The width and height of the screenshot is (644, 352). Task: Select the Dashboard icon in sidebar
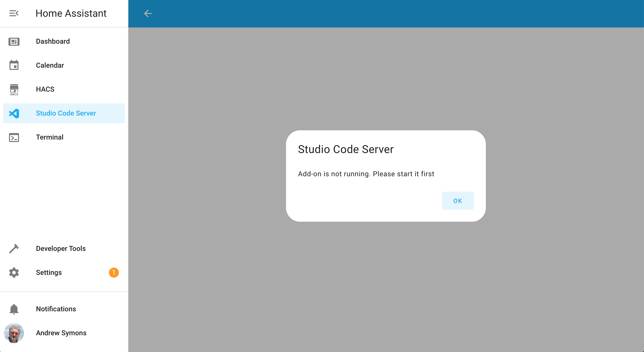(14, 41)
